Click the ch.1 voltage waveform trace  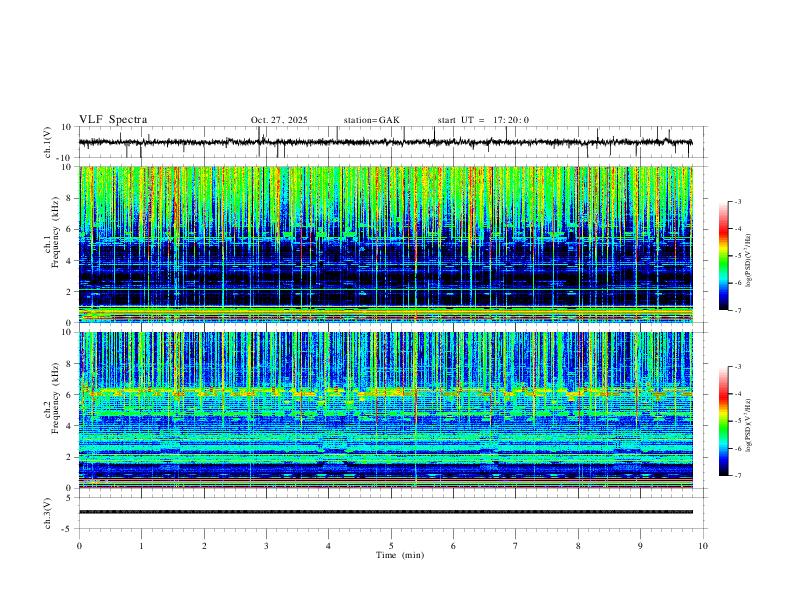click(x=385, y=142)
